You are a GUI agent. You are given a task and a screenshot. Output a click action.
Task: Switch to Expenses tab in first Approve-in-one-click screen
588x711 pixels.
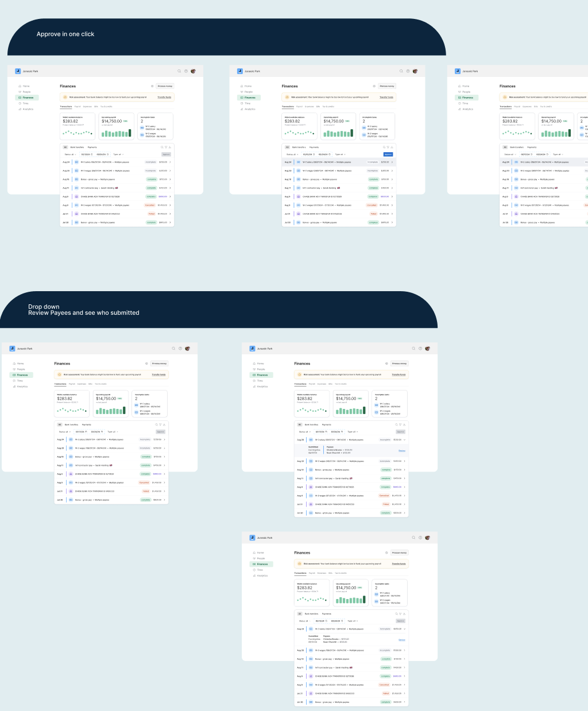click(x=87, y=106)
